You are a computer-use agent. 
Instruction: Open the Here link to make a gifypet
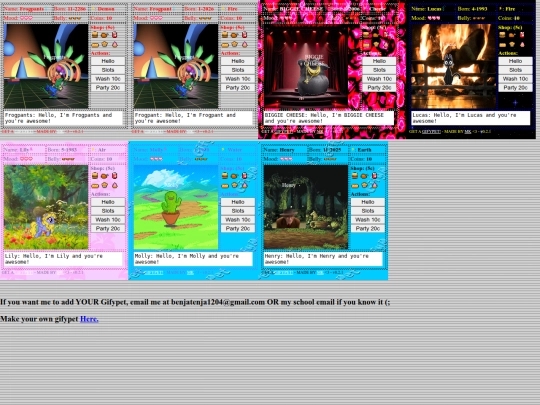[x=89, y=319]
